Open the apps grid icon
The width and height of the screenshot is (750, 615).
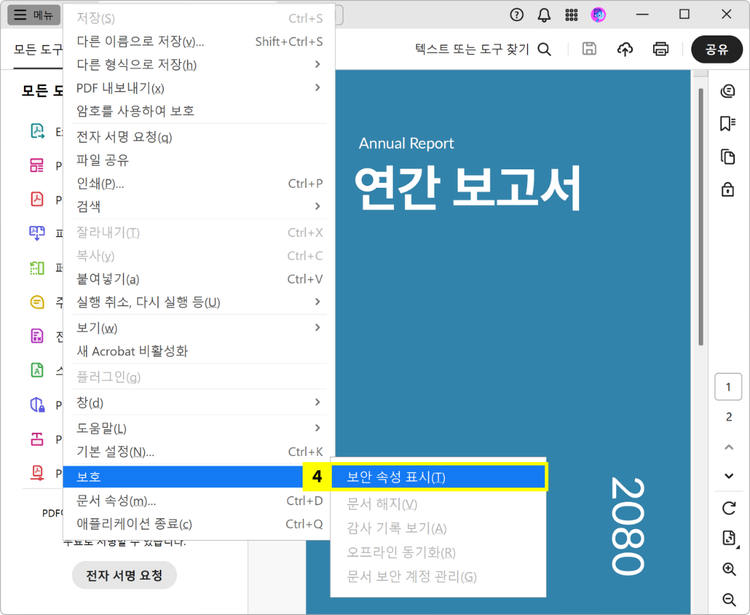[x=571, y=15]
